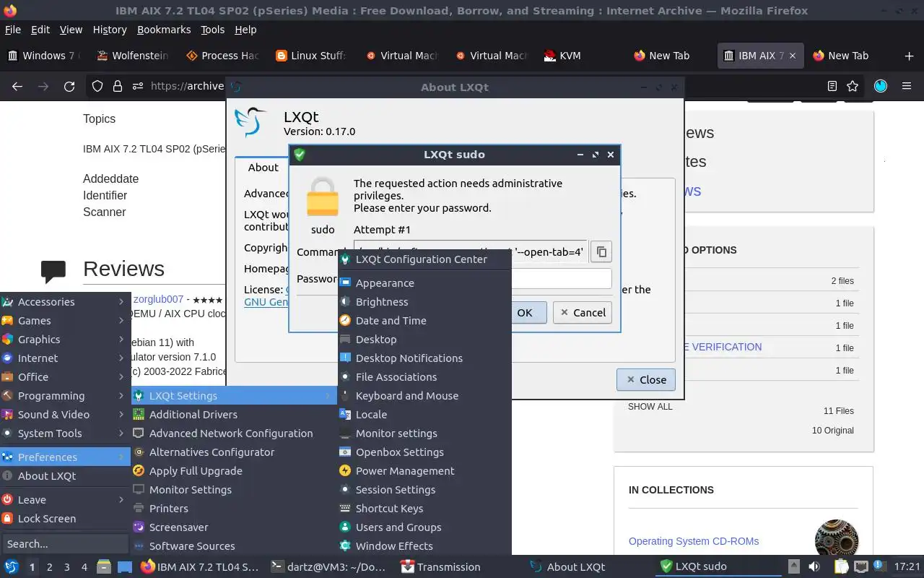Open LXQt Configuration Center
Screen dimensions: 924x578
[x=424, y=259]
